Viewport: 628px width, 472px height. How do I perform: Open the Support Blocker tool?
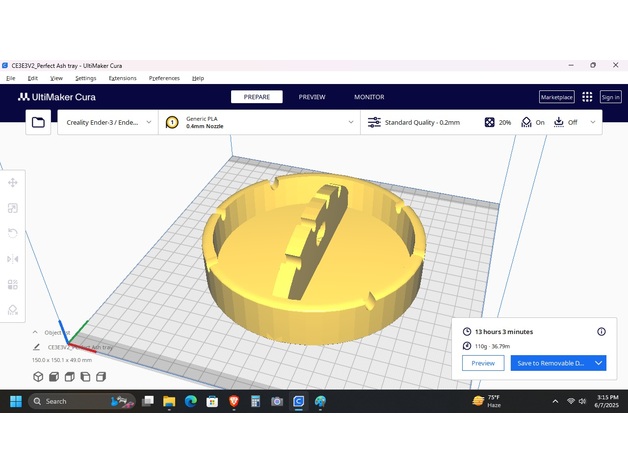tap(13, 310)
